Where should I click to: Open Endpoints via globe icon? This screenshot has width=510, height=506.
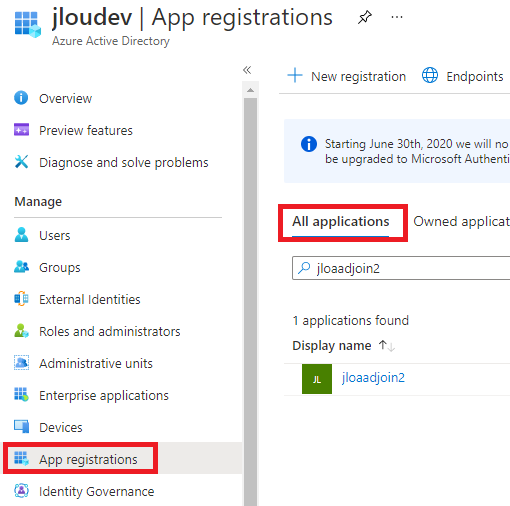[x=430, y=75]
